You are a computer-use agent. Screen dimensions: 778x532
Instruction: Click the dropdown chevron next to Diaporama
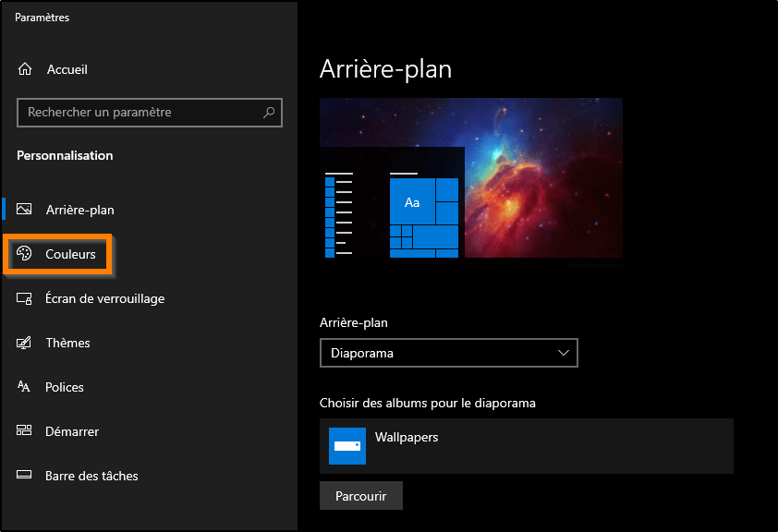[x=562, y=353]
